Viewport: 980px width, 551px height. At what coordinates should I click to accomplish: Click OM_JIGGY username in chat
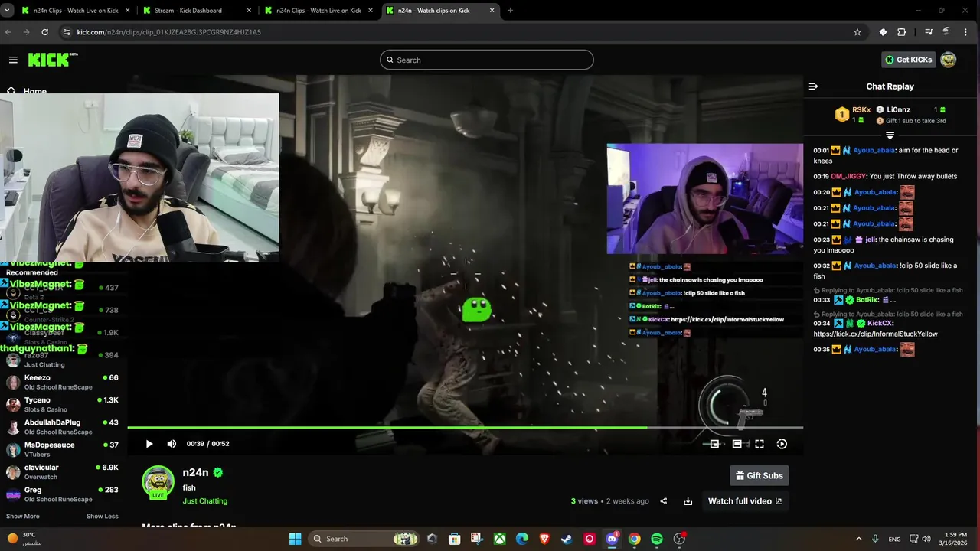click(x=848, y=177)
